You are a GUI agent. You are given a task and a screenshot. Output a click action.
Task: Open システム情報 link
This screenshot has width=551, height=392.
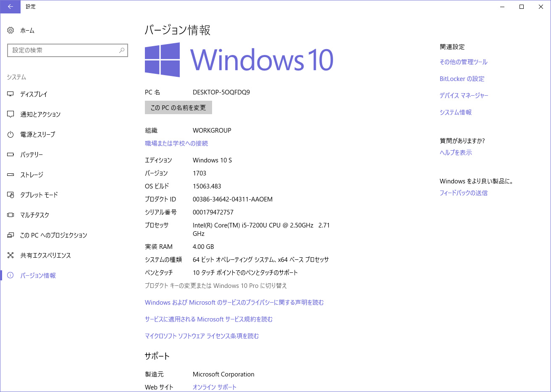coord(456,112)
